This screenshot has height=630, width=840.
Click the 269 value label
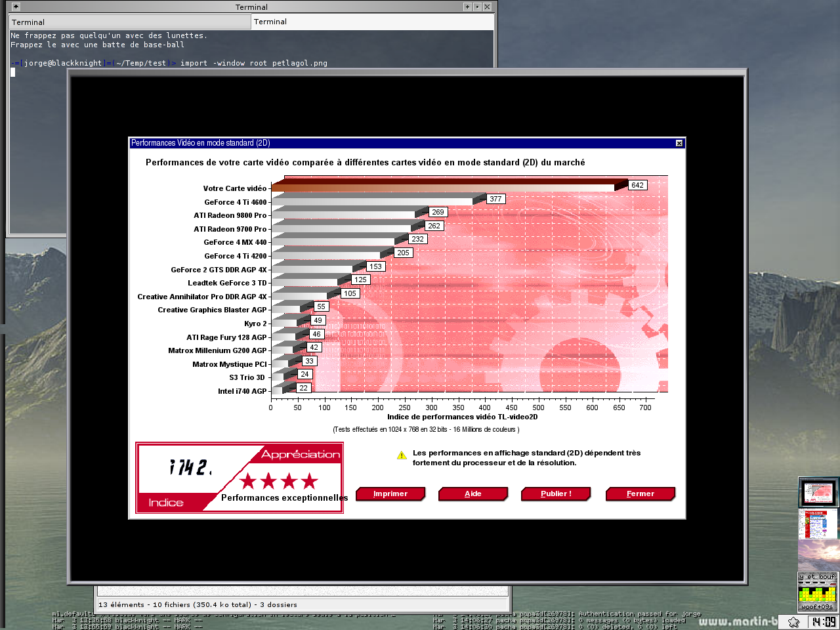(x=438, y=212)
